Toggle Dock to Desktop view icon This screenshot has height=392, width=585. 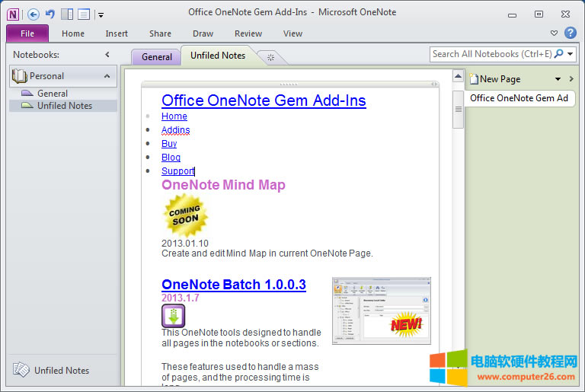67,14
